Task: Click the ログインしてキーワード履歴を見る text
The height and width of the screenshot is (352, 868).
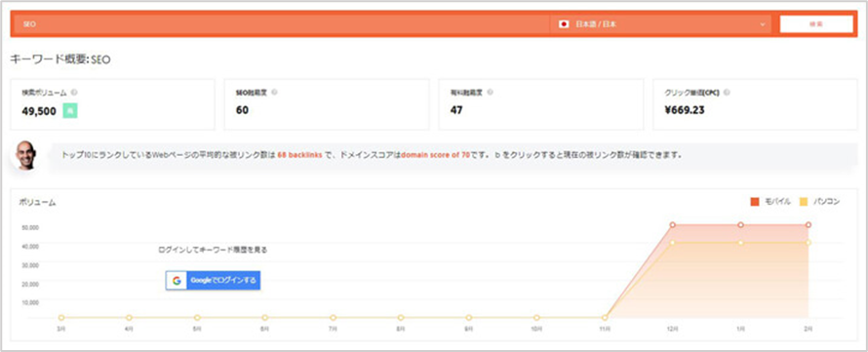Action: pyautogui.click(x=213, y=251)
